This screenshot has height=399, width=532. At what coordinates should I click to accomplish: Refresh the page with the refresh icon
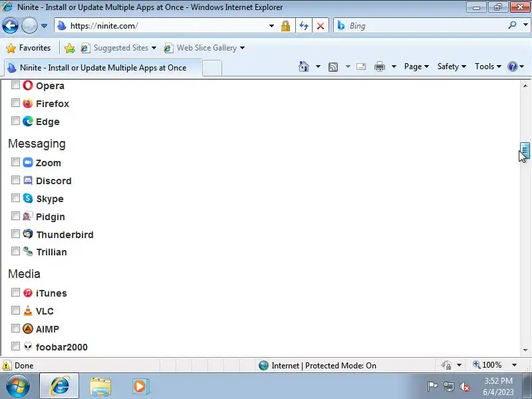304,26
